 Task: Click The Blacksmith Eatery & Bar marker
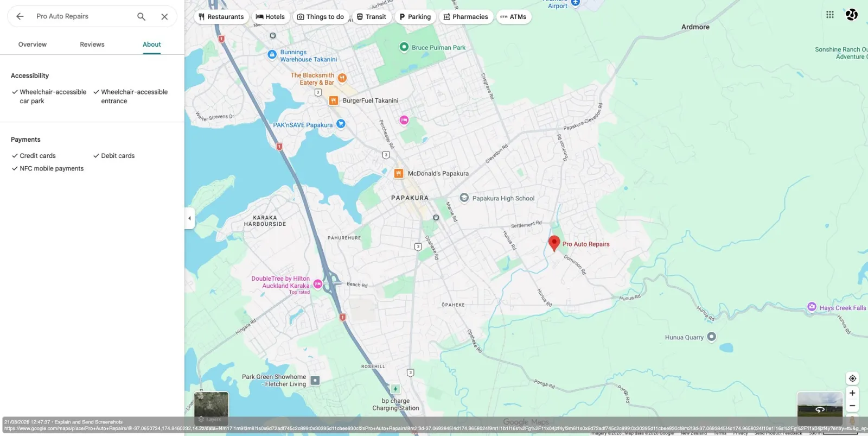(342, 78)
